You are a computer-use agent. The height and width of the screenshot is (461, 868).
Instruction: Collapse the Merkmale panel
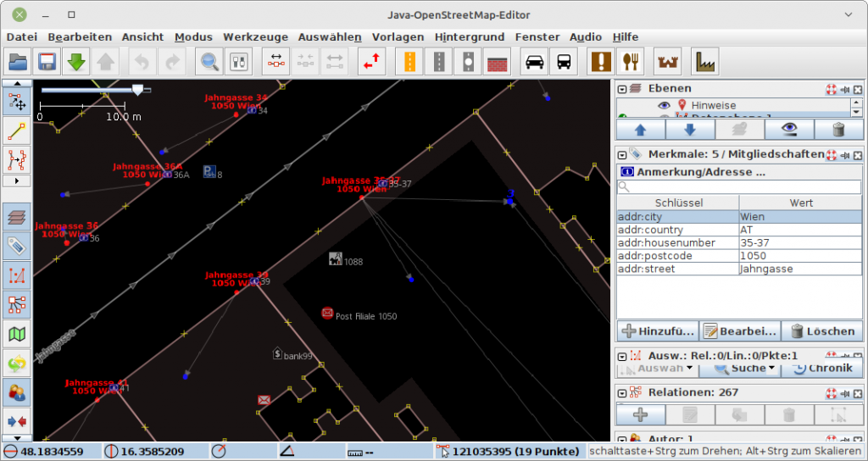point(621,154)
